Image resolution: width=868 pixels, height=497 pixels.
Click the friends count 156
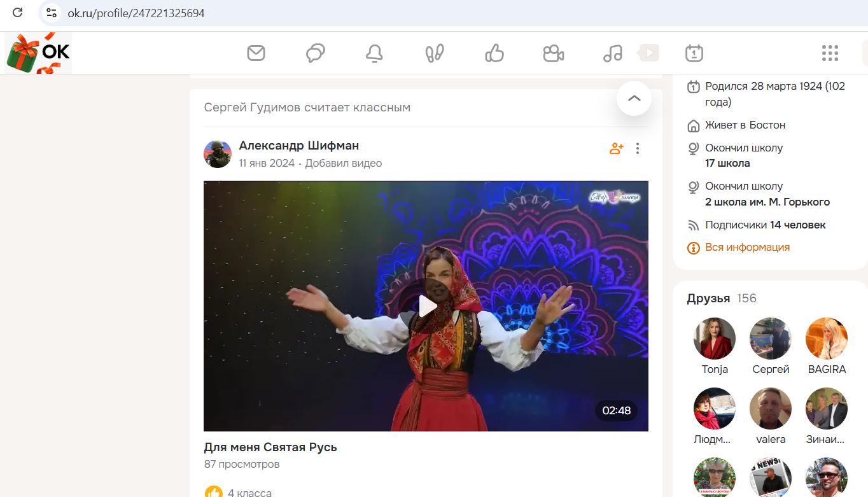pos(746,298)
